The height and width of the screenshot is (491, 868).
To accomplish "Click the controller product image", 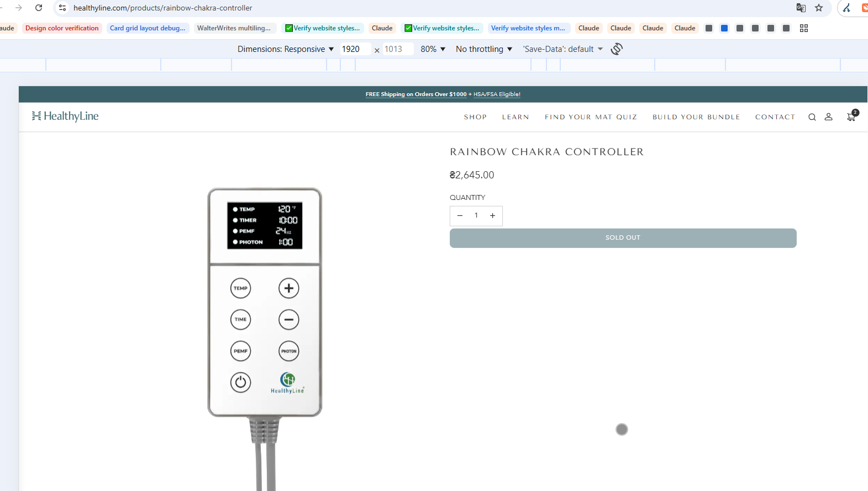I will 265,338.
